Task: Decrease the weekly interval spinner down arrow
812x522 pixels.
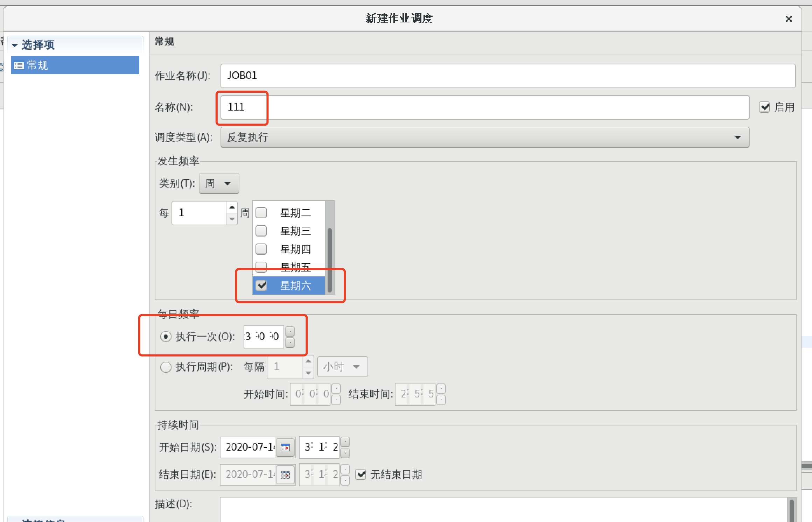Action: pos(232,219)
